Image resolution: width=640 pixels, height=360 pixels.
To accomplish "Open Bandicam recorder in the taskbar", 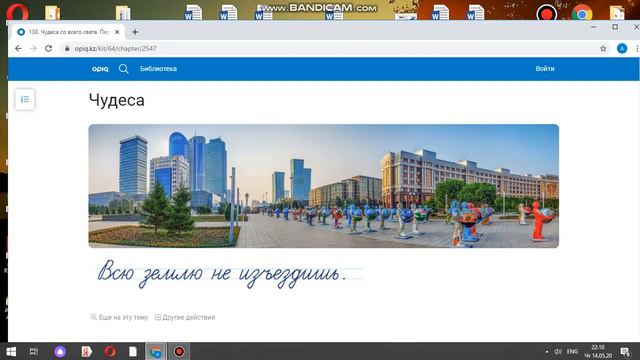I will (x=179, y=351).
